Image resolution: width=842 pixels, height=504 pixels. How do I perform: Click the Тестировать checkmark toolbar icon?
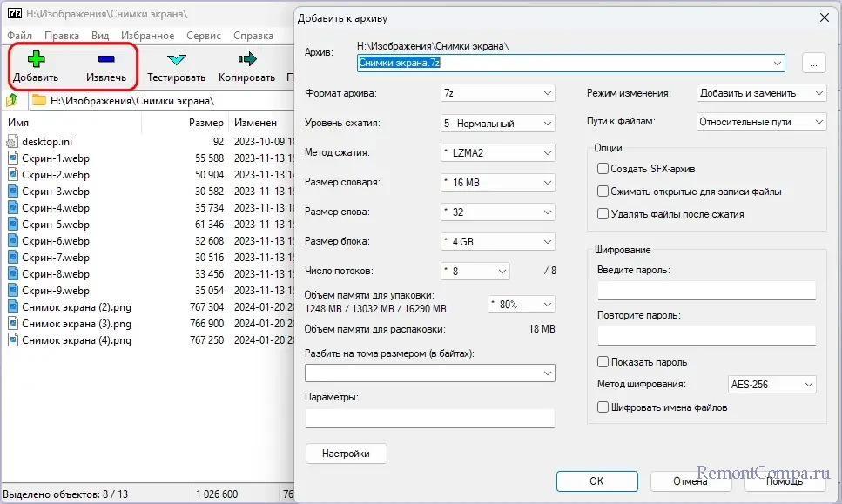coord(176,59)
